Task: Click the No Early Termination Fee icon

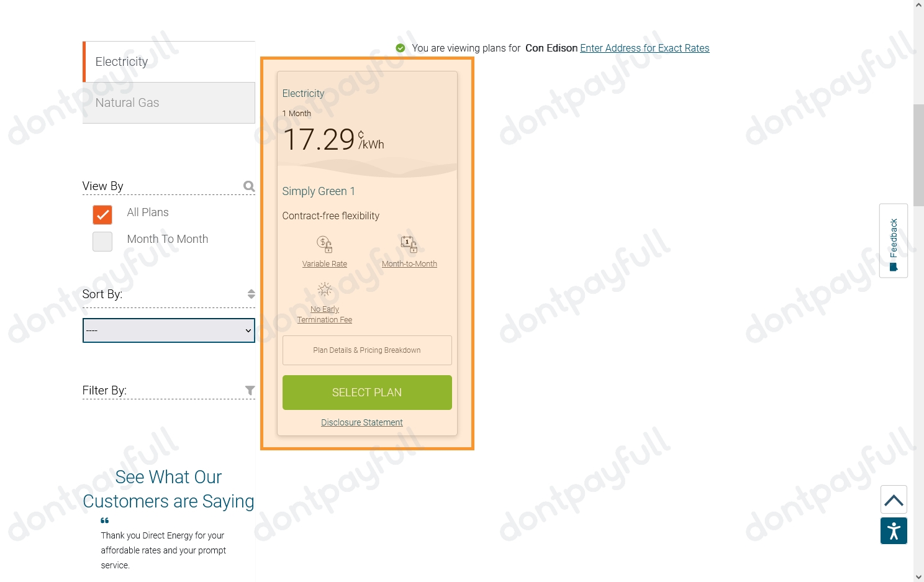Action: 325,289
